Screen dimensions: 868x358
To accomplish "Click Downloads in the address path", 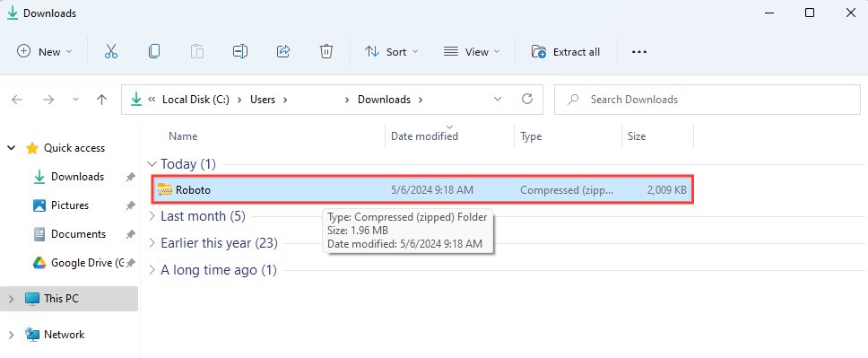I will pyautogui.click(x=384, y=100).
